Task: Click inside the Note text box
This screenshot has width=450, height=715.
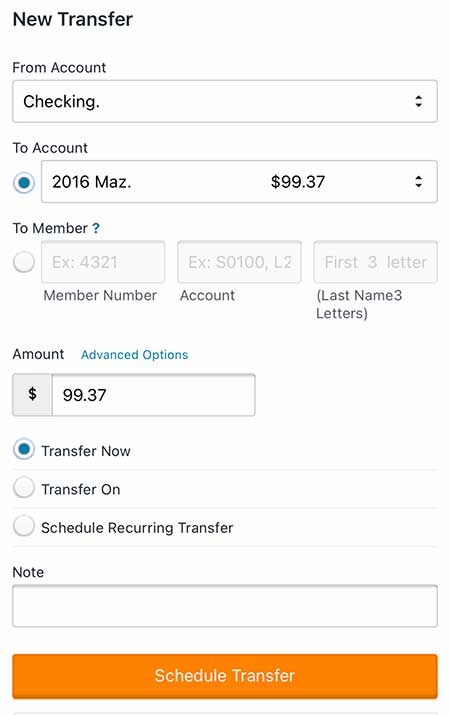Action: pyautogui.click(x=225, y=606)
